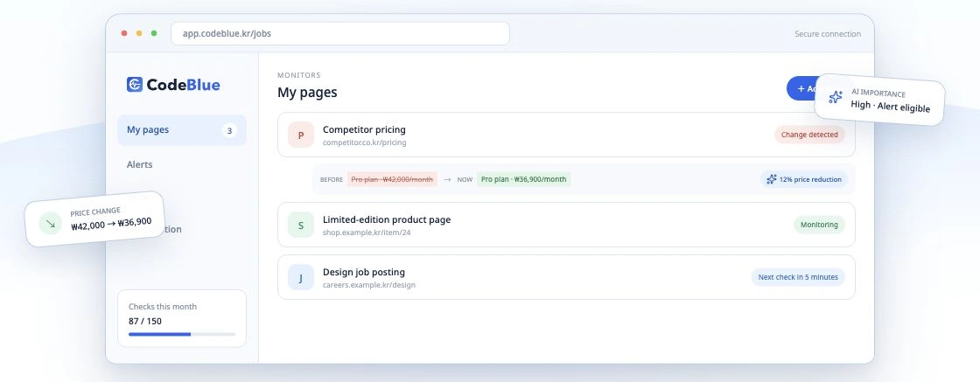Click the 12% price reduction AI tag
The width and height of the screenshot is (980, 382).
804,179
